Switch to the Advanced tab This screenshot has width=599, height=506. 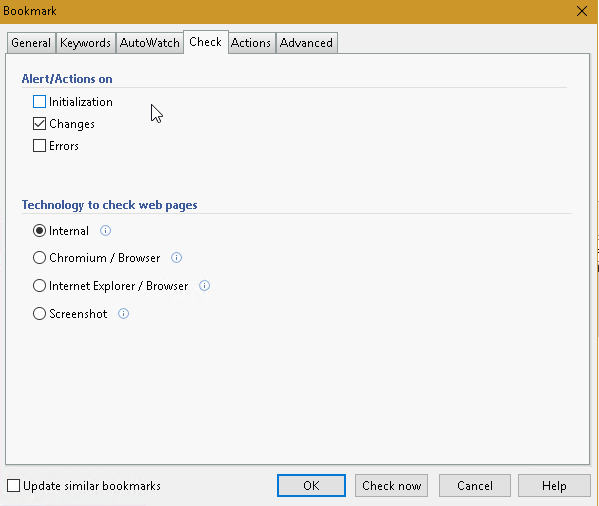click(x=306, y=43)
